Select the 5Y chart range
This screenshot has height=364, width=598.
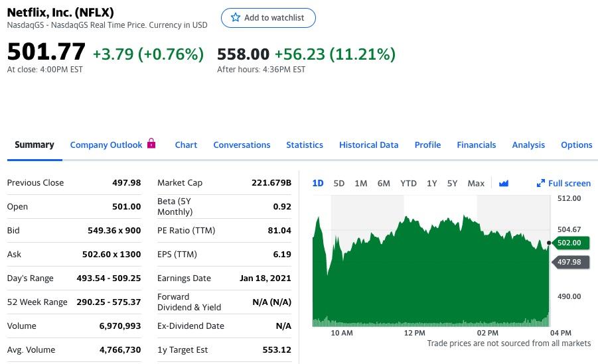pyautogui.click(x=452, y=184)
